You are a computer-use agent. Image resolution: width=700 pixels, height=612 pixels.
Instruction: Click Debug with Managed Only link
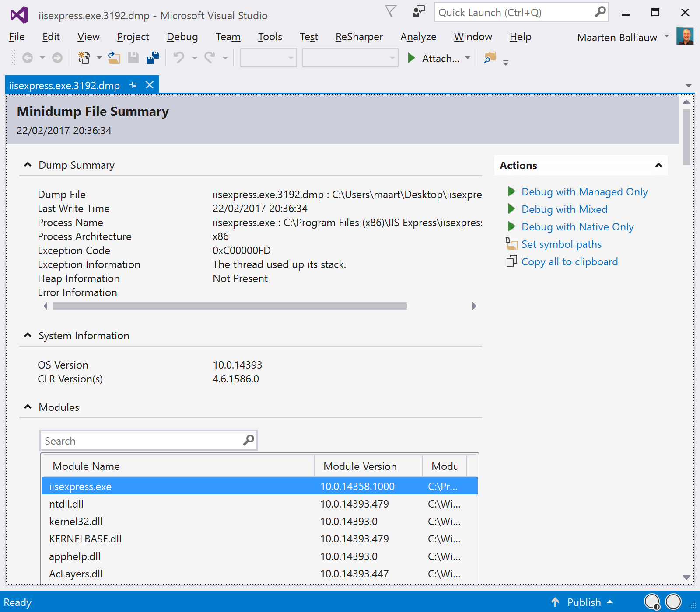coord(584,192)
